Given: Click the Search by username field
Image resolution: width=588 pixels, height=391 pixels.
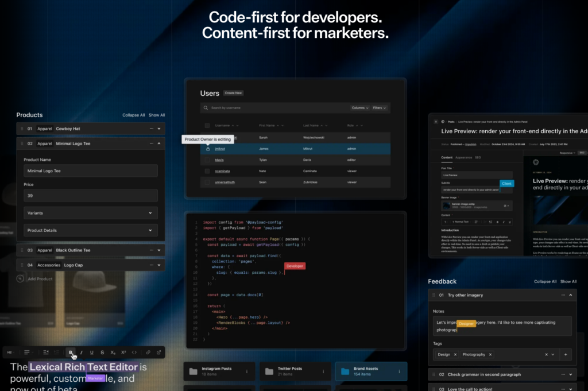Looking at the screenshot, I should click(276, 108).
